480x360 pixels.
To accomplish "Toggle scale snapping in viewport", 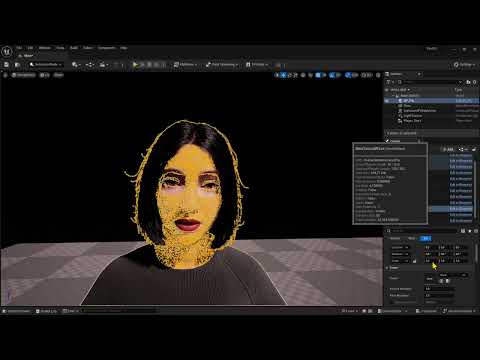I will (348, 75).
